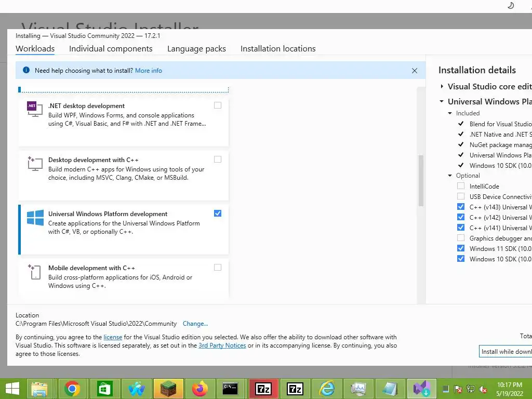Click the workloads list vertical scrollbar thumb
532x399 pixels.
421,180
